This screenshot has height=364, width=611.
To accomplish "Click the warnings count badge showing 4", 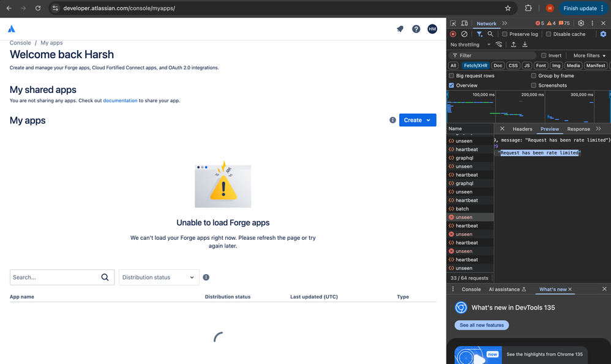I will 552,23.
